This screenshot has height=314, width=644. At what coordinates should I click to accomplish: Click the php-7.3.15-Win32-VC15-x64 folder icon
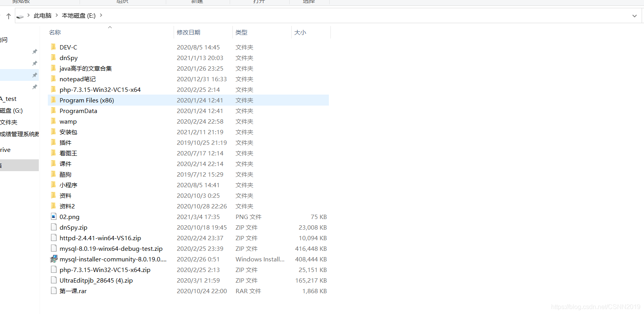point(54,89)
